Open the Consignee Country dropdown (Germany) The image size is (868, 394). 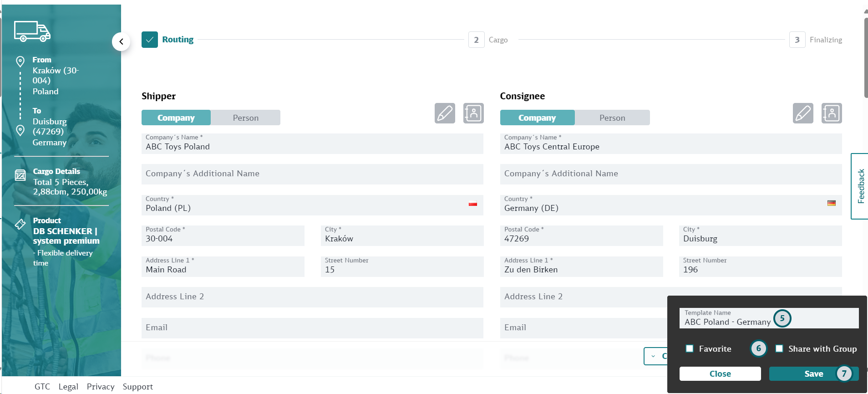[670, 205]
